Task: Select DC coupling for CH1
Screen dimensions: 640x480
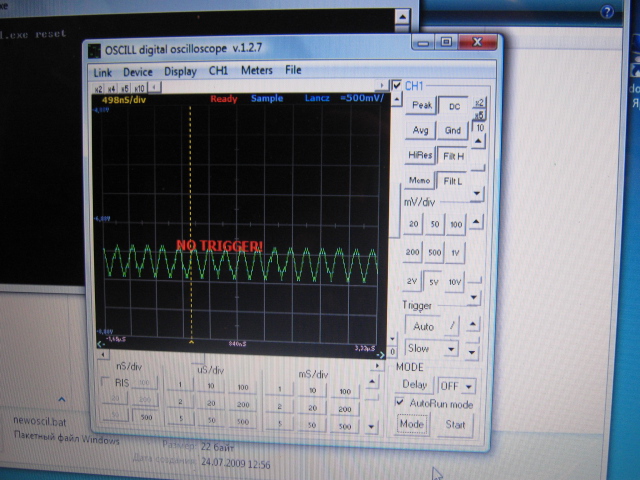Action: [454, 107]
